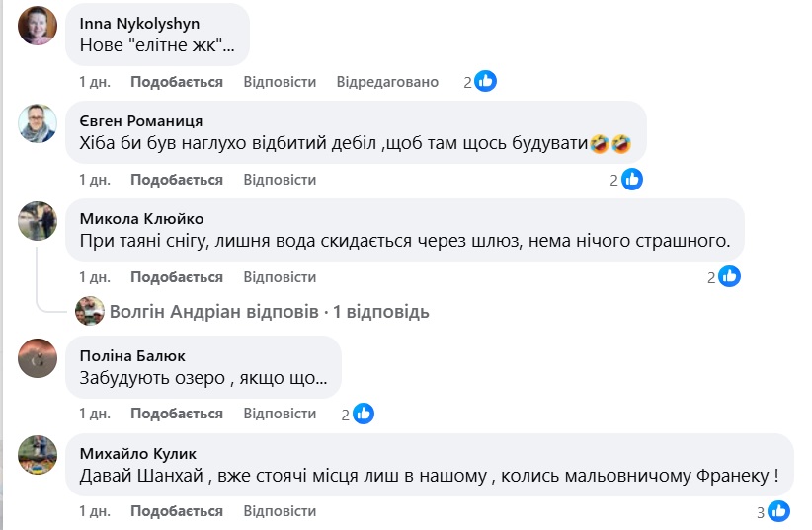
Task: Open 'Відредаговано' edit history on Inna's comment
Action: pos(387,82)
